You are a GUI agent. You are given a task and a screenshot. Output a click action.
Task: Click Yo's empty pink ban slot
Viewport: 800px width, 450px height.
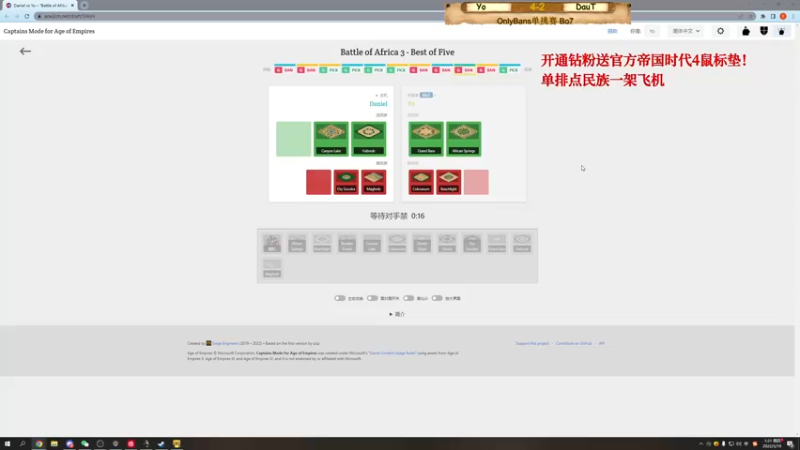tap(476, 182)
